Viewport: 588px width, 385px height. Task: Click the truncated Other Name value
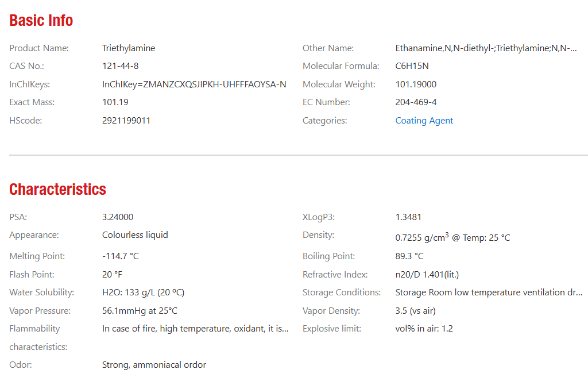click(486, 48)
